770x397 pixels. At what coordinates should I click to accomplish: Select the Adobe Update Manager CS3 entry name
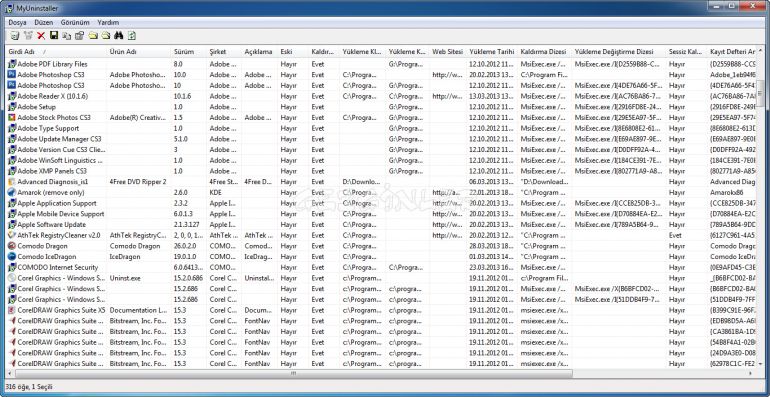click(59, 139)
